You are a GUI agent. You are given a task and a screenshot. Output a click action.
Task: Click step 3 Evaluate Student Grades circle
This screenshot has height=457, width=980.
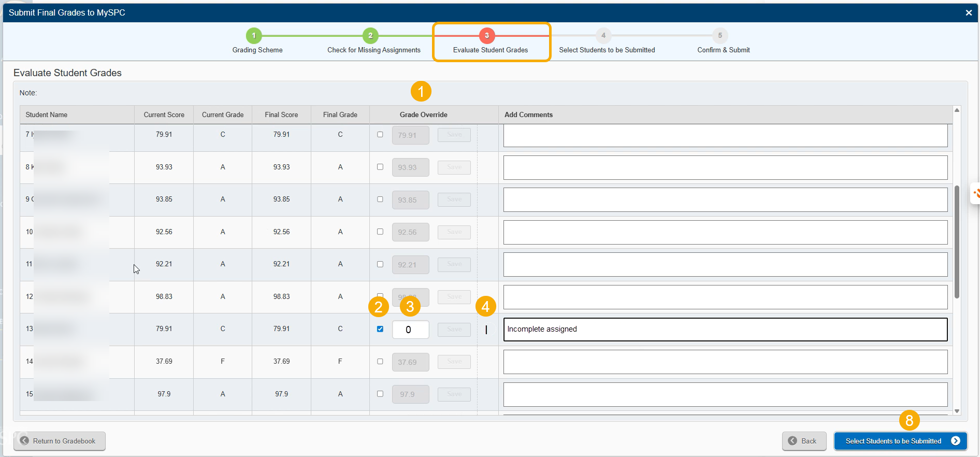point(487,36)
